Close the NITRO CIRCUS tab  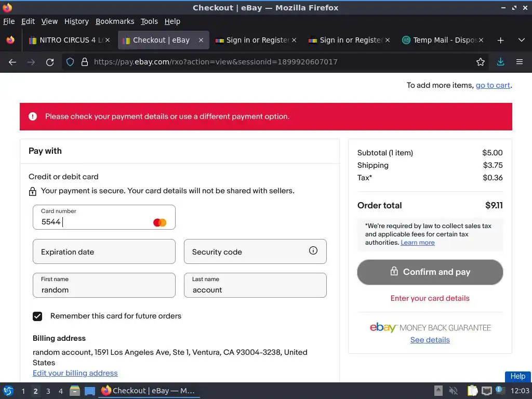tap(107, 40)
